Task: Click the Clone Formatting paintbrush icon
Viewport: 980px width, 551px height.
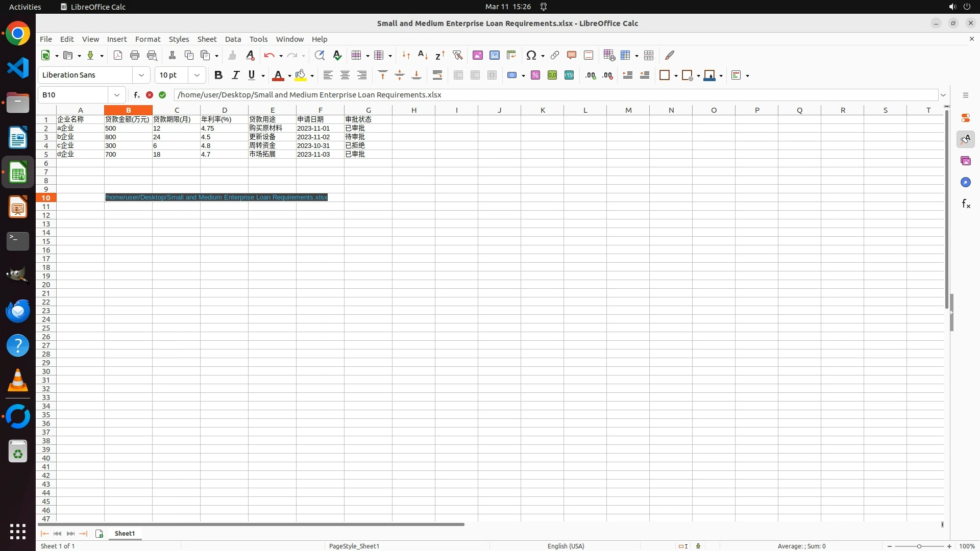Action: 232,55
